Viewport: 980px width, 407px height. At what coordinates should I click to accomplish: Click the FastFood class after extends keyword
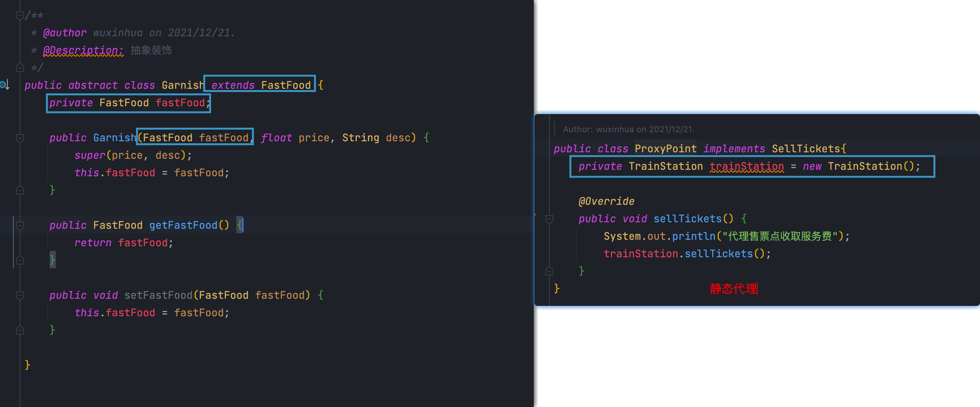(286, 85)
